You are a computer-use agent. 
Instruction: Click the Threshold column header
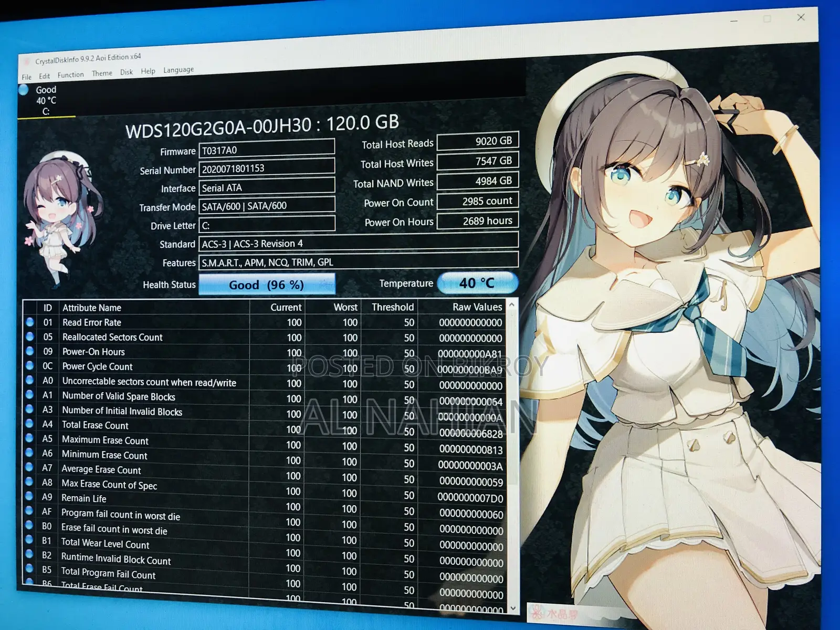tap(393, 307)
